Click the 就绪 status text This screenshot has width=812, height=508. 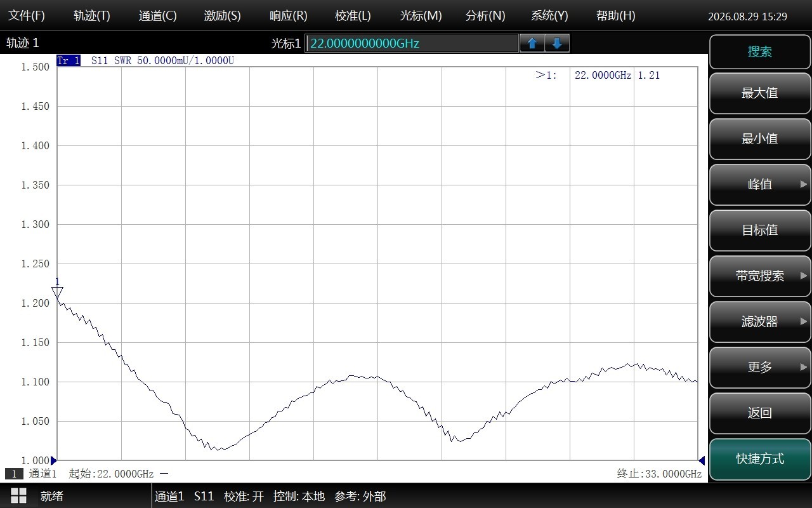[x=52, y=497]
